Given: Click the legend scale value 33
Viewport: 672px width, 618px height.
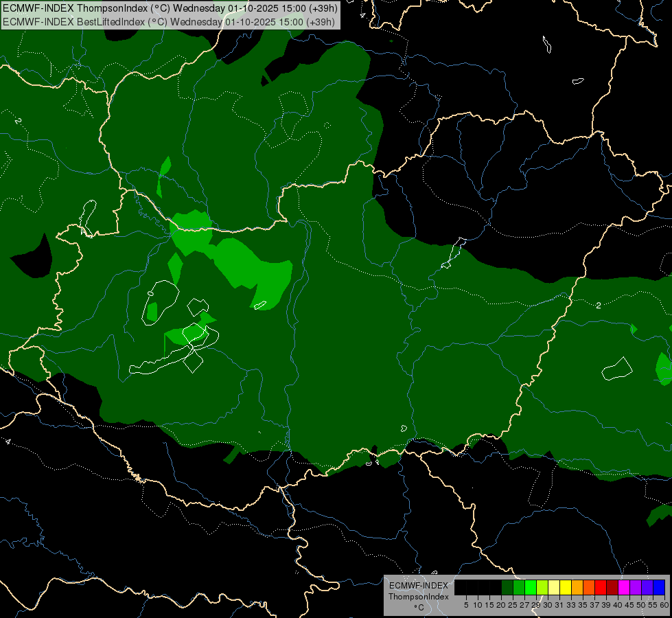Looking at the screenshot, I should [x=571, y=605].
